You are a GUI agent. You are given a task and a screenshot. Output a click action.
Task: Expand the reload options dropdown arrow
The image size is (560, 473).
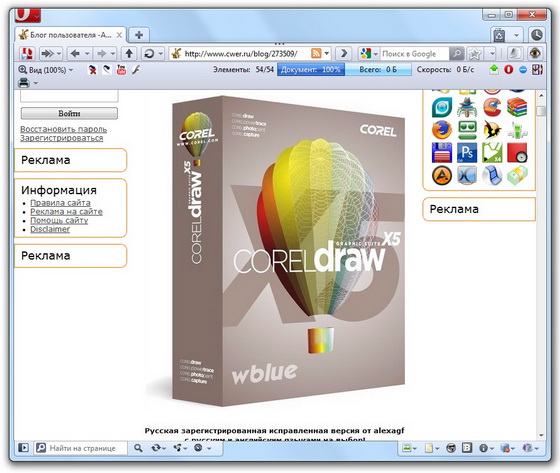(161, 54)
